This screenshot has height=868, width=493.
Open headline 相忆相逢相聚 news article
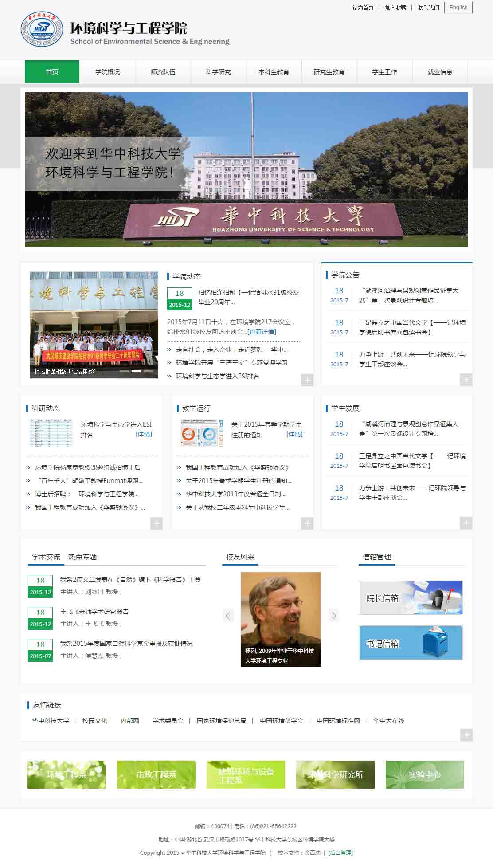click(x=249, y=297)
